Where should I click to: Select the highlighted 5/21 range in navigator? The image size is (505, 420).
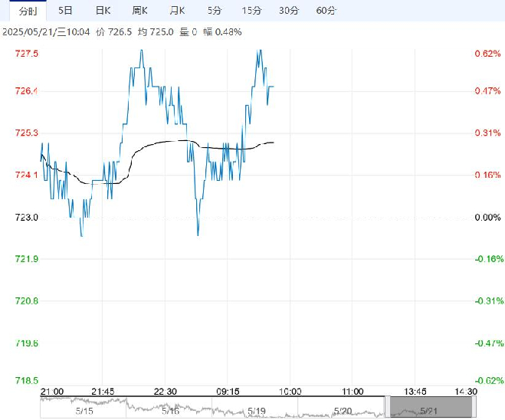(431, 407)
